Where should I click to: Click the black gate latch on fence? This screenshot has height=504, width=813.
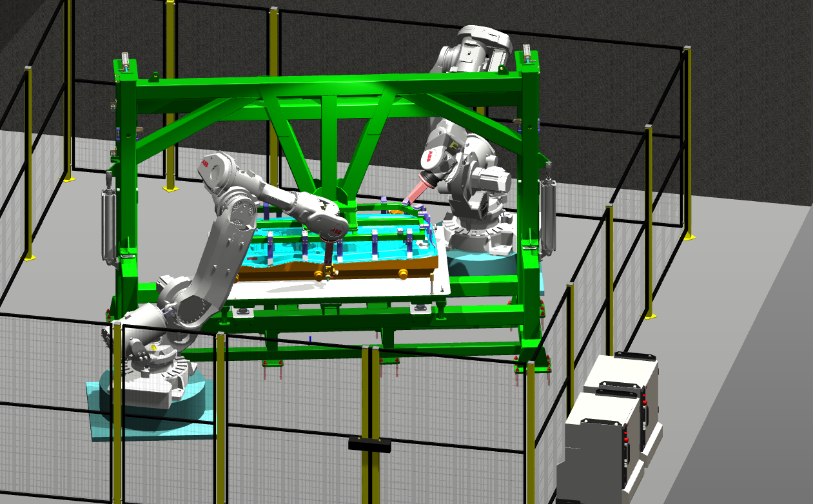coord(370,444)
